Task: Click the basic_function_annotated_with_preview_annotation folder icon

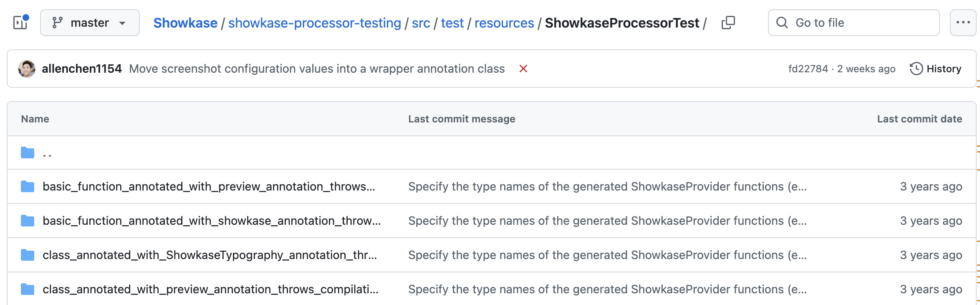Action: (28, 187)
